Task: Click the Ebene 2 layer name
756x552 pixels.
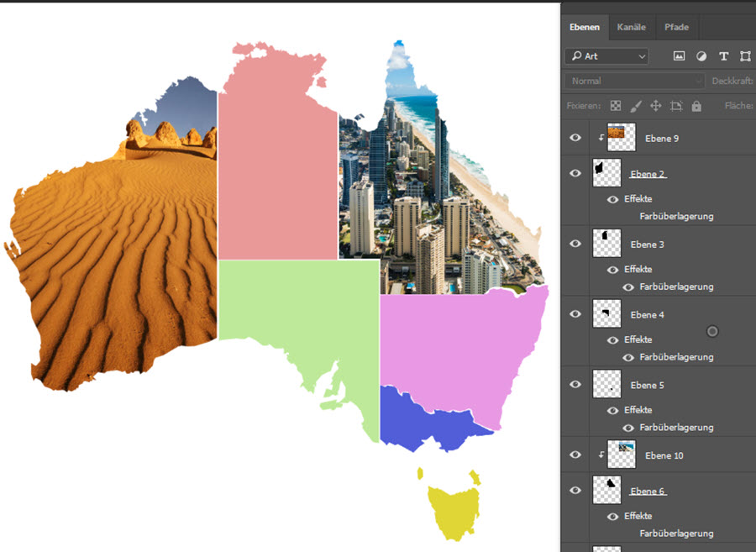Action: click(648, 174)
